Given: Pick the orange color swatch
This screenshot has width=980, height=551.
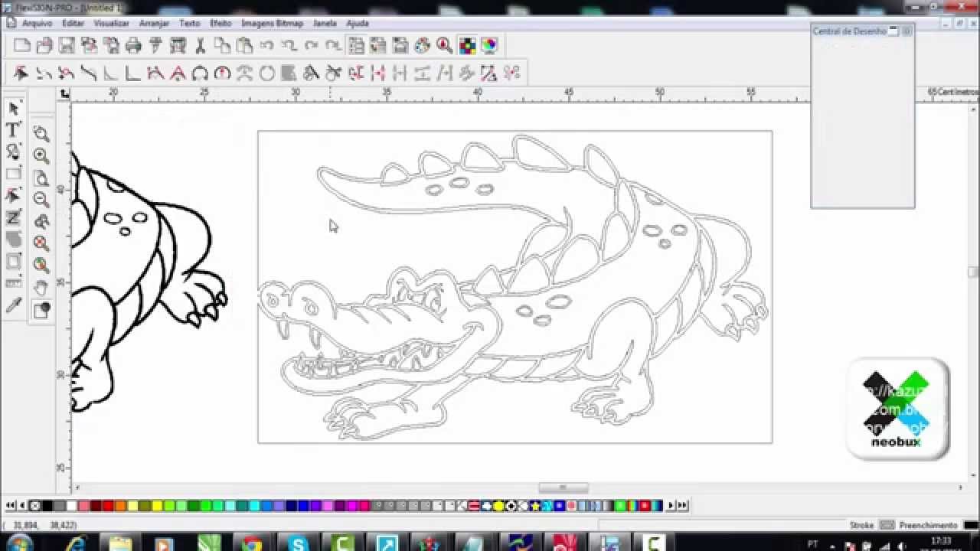Looking at the screenshot, I should 120,506.
